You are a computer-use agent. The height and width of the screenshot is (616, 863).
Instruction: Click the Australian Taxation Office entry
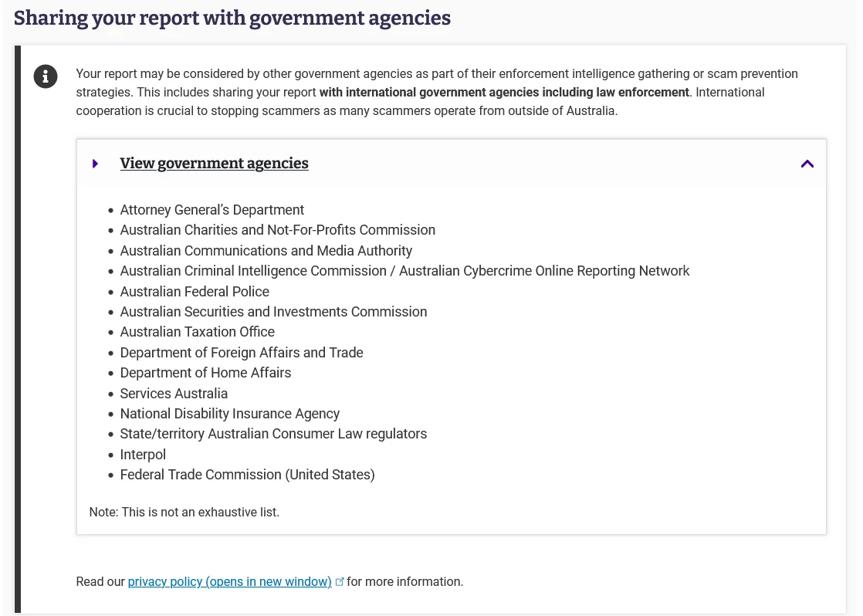pos(197,332)
